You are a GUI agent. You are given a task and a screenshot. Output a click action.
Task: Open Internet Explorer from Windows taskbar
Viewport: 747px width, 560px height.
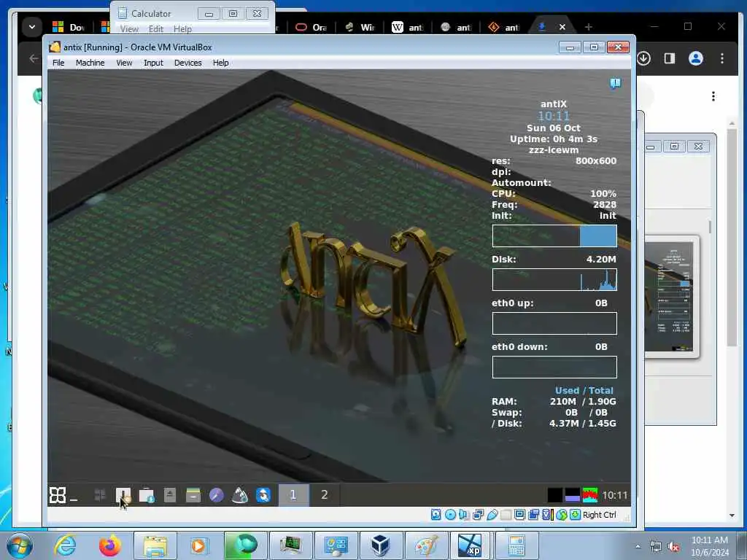(x=65, y=545)
